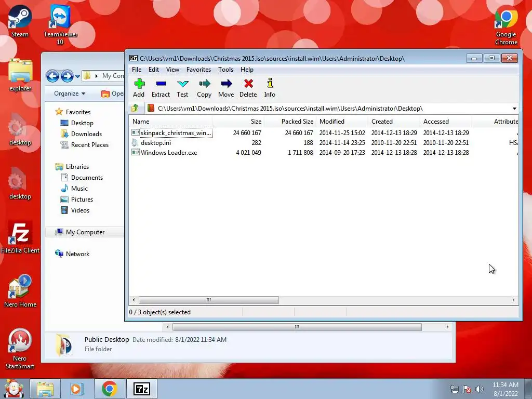Click the Add toolbar button in 7-Zip
Viewport: 532px width, 399px height.
[x=139, y=88]
